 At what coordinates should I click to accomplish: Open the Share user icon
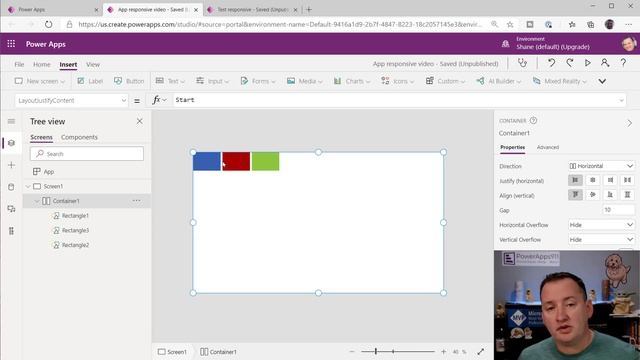[x=605, y=63]
